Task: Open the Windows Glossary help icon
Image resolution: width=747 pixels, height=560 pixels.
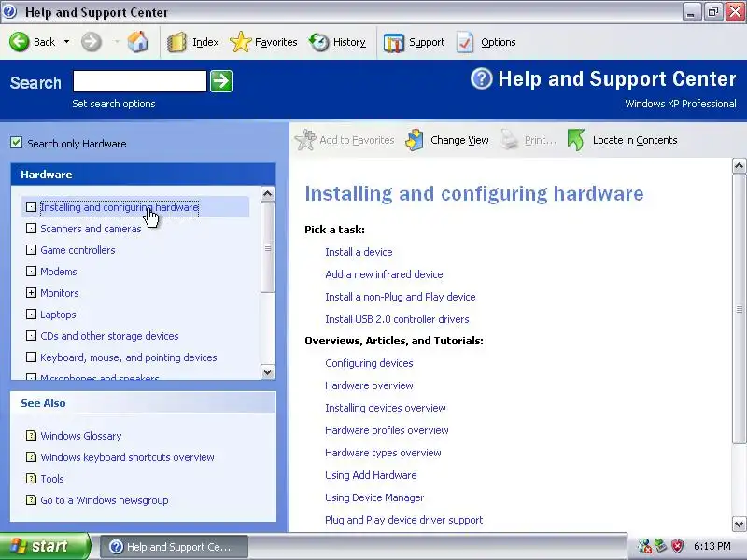Action: tap(31, 435)
